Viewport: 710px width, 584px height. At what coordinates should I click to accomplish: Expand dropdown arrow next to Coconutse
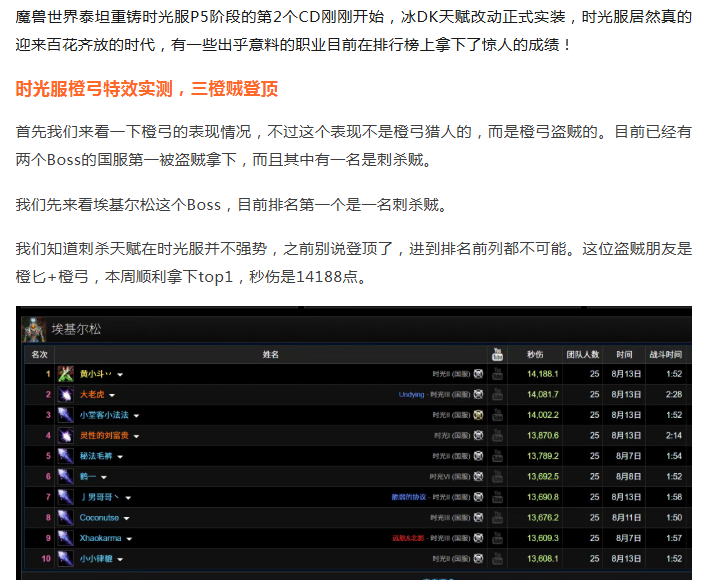[126, 518]
